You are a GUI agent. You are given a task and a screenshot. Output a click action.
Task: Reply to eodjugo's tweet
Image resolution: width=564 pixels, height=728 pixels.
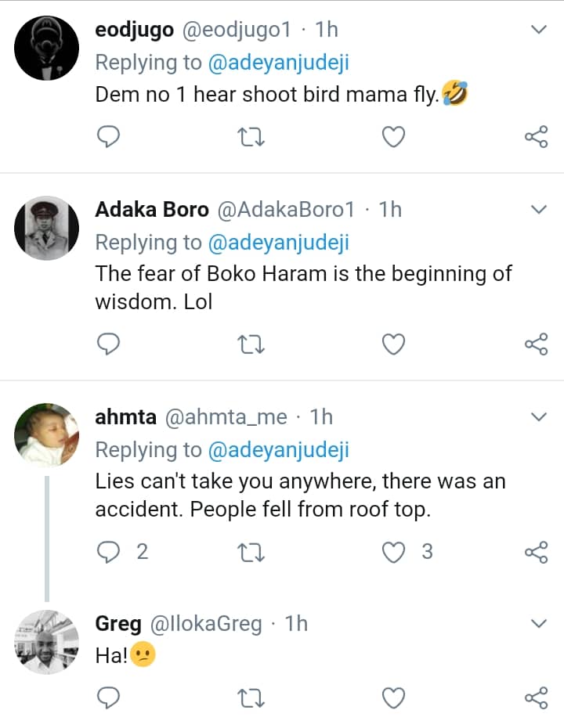[109, 138]
